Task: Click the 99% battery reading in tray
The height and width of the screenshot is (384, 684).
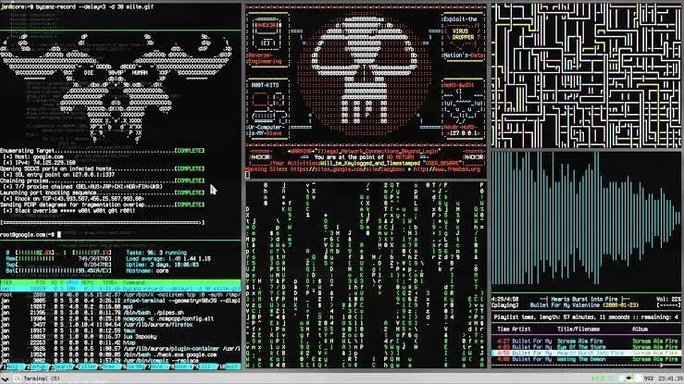Action: tap(648, 379)
